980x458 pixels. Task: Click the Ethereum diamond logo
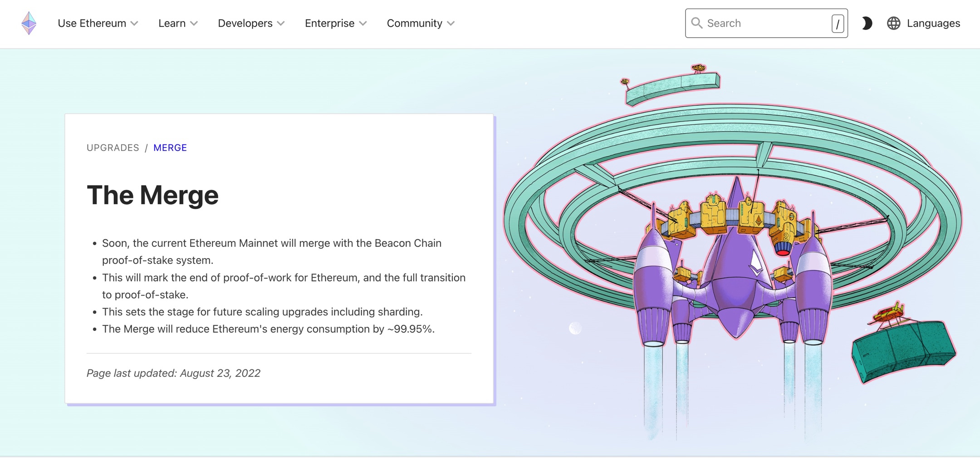29,23
